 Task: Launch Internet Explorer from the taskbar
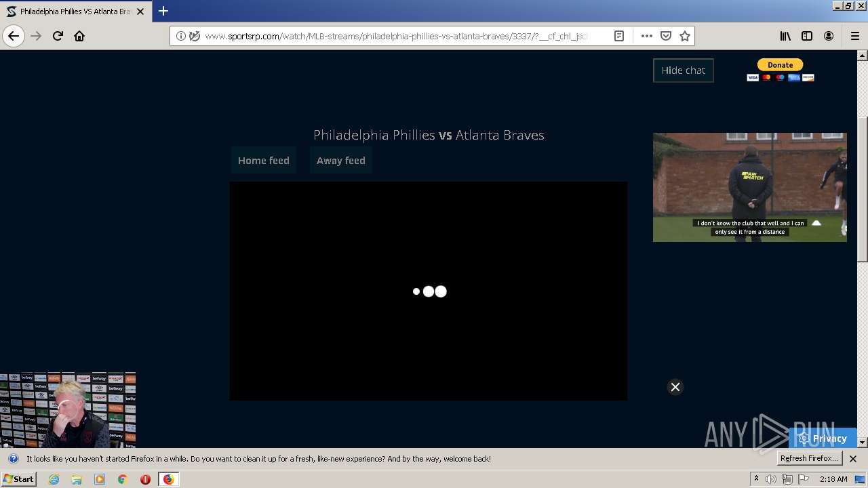point(54,479)
